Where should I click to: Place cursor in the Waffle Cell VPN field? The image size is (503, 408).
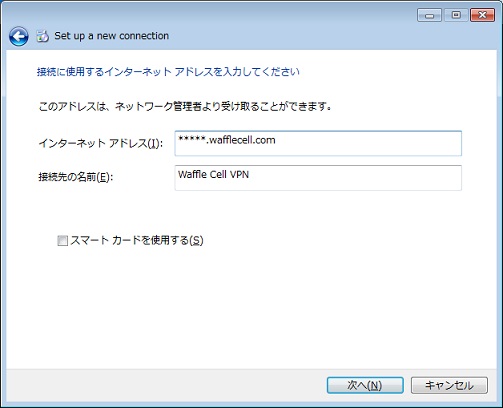[318, 178]
